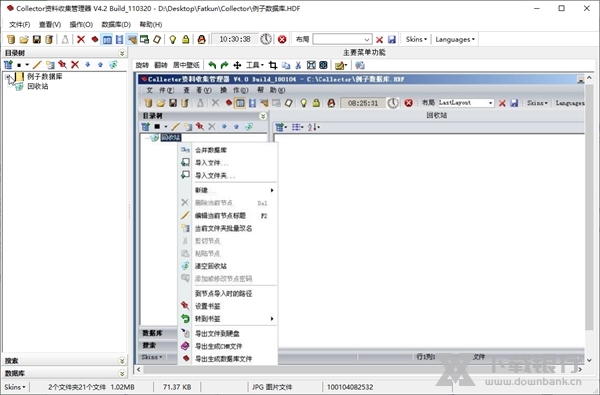The image size is (600, 395).
Task: Click the red X delete icon in main toolbar
Action: tap(81, 39)
